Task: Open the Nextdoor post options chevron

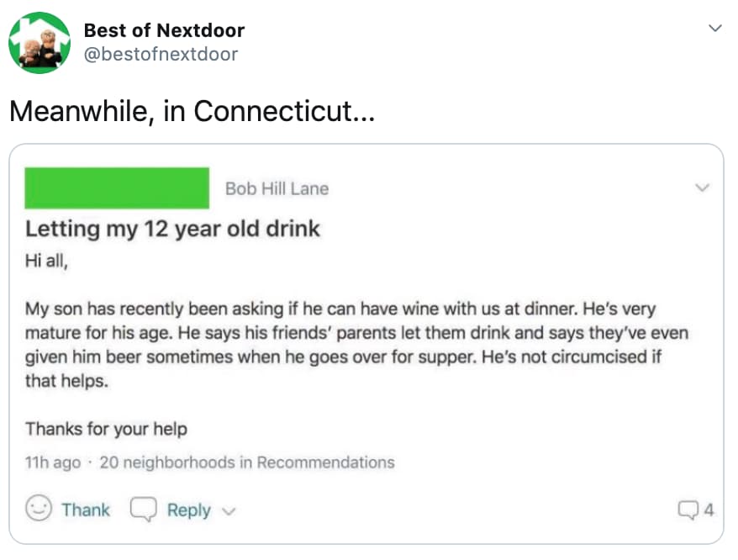Action: pos(703,188)
